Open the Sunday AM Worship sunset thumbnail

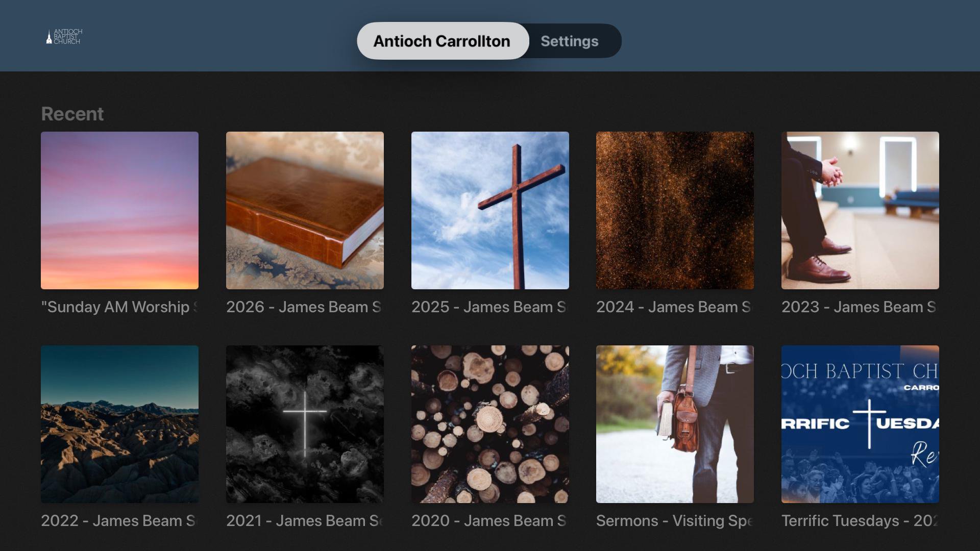[x=119, y=210]
